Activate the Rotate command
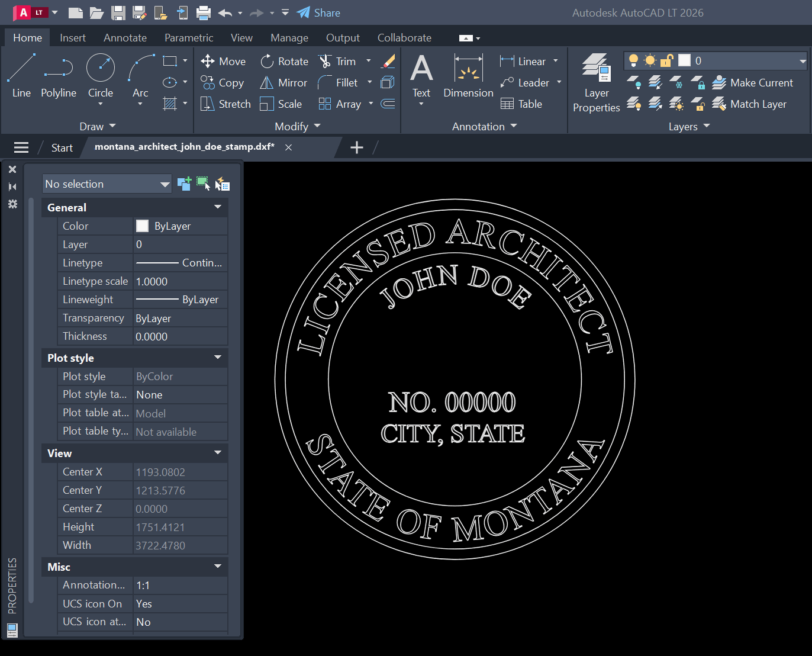This screenshot has width=812, height=656. pyautogui.click(x=284, y=61)
